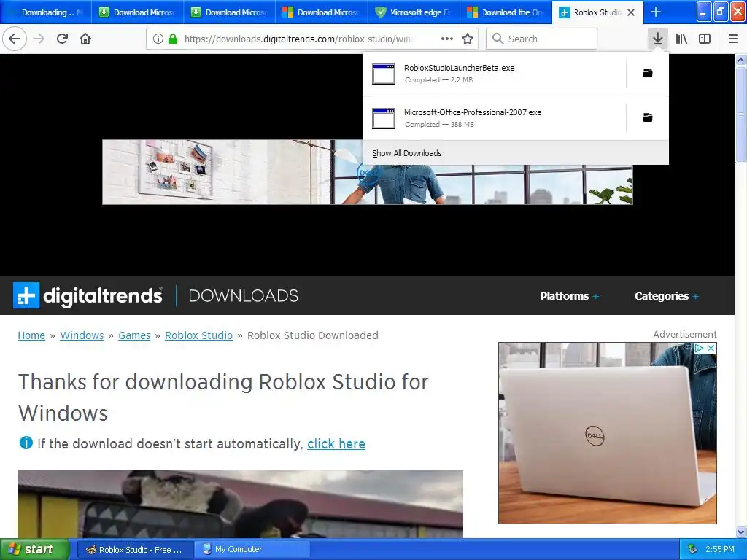Open page actions three-dot menu

click(447, 39)
